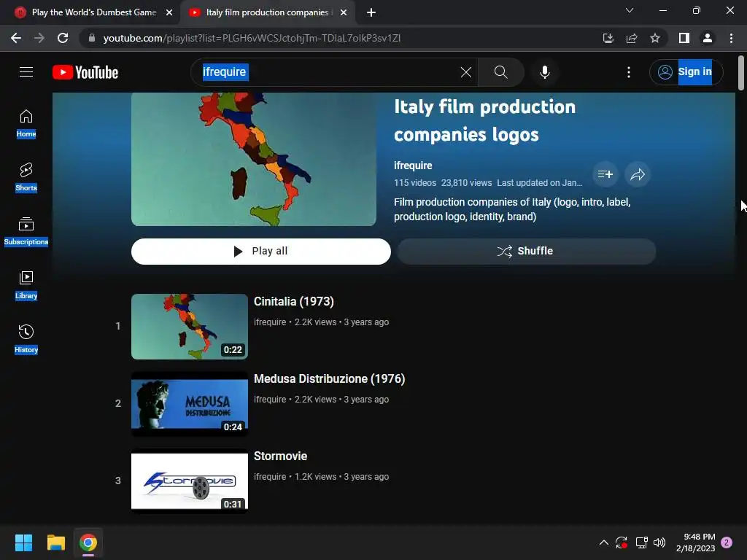Click ifrequire link under Medusa Distribuzione

coord(270,400)
